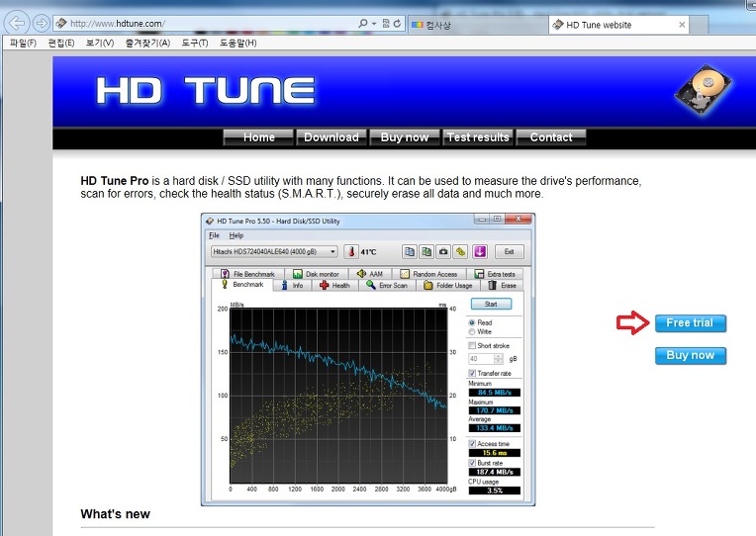Click the short stroke 40 value field
This screenshot has width=756, height=536.
[481, 359]
